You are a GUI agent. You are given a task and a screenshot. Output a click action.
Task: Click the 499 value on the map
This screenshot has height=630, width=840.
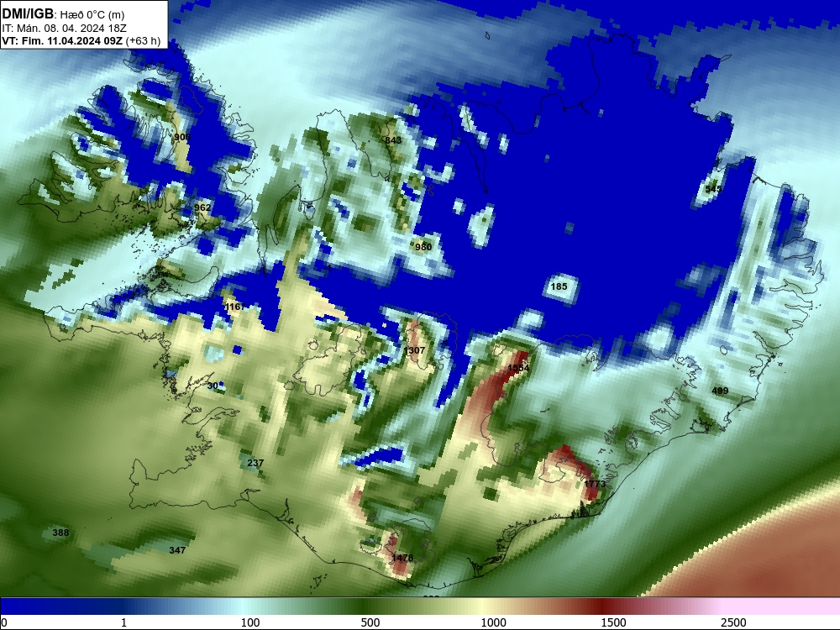point(720,391)
